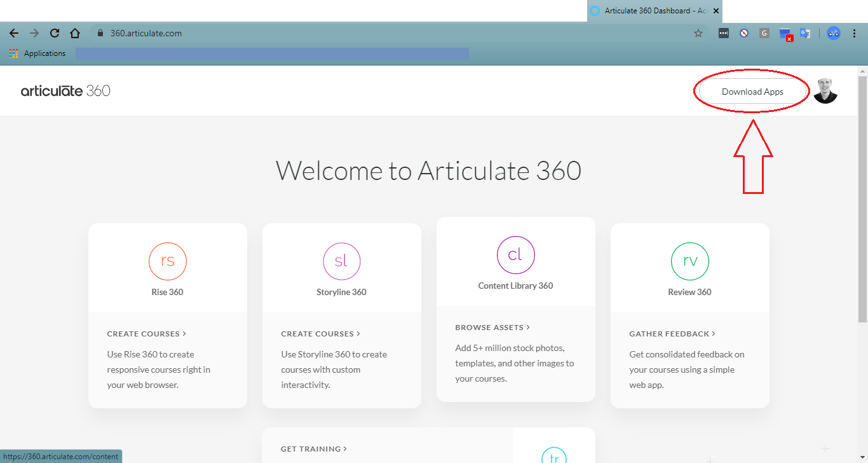Close the Articulate 360 Dashboard tab
The height and width of the screenshot is (463, 868).
coord(716,11)
